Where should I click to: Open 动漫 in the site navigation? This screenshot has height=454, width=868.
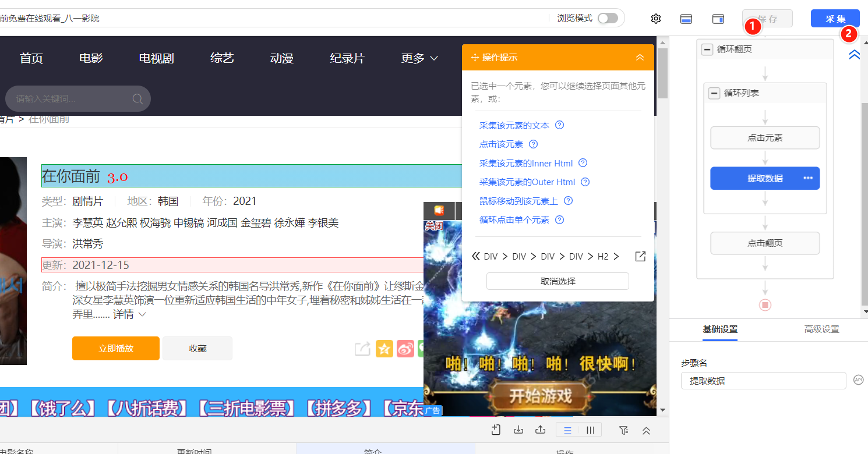pyautogui.click(x=282, y=58)
